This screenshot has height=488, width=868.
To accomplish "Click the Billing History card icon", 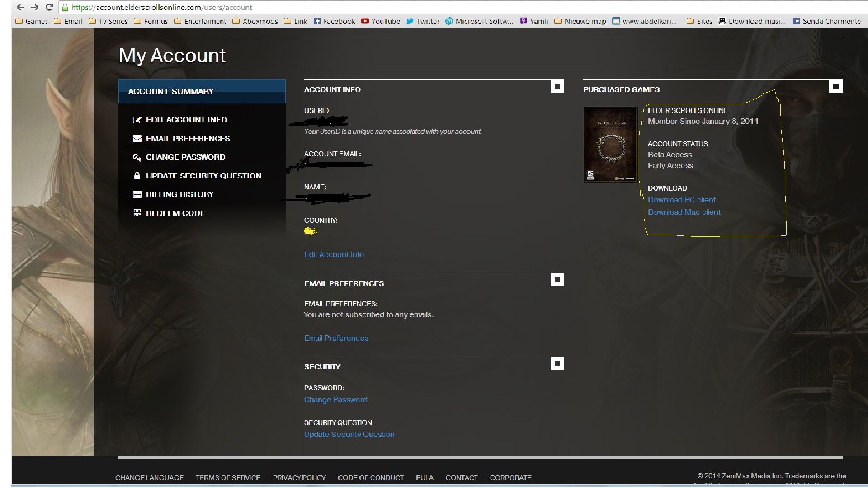I will click(x=137, y=194).
